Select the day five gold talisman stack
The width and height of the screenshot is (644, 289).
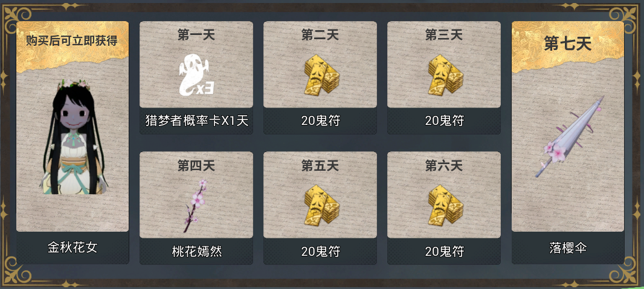(321, 205)
